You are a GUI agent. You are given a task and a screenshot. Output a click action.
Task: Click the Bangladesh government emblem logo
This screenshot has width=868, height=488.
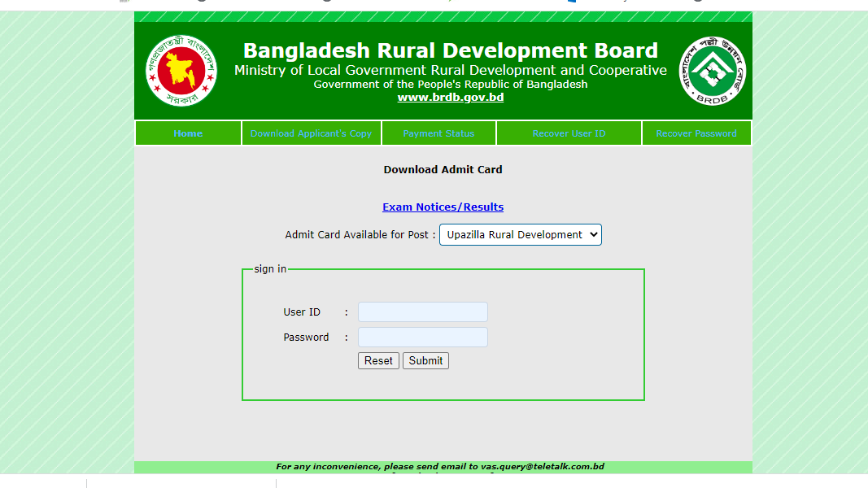(x=181, y=71)
